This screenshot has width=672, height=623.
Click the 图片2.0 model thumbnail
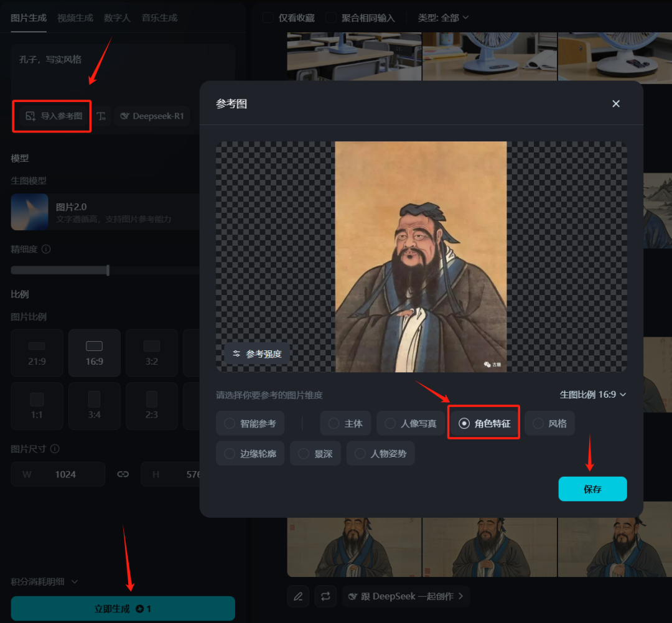[x=30, y=212]
